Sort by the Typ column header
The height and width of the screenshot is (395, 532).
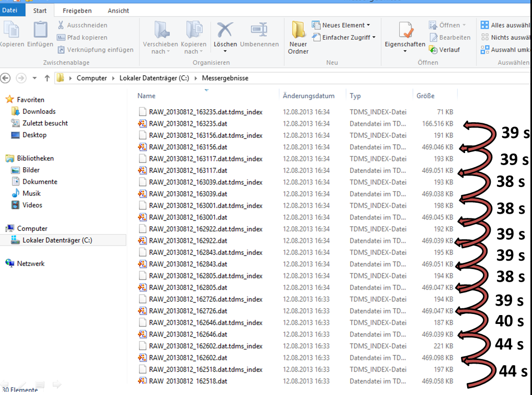coord(355,96)
